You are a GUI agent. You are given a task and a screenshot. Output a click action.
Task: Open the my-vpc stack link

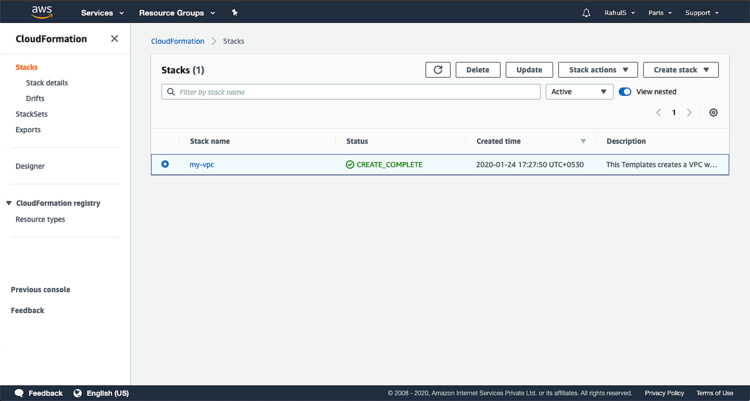point(202,164)
